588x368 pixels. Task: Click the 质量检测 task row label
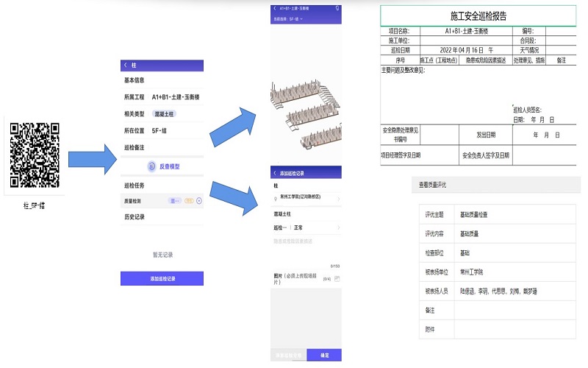pos(132,201)
